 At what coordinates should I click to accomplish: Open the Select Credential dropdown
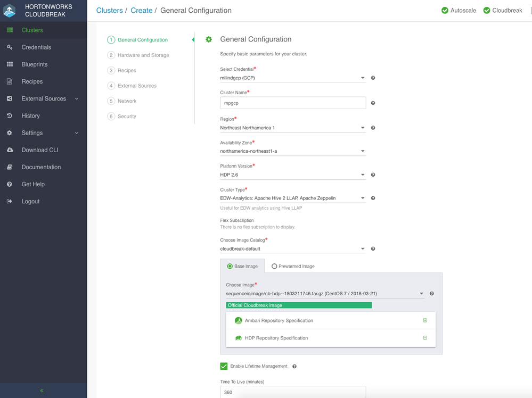pyautogui.click(x=292, y=78)
